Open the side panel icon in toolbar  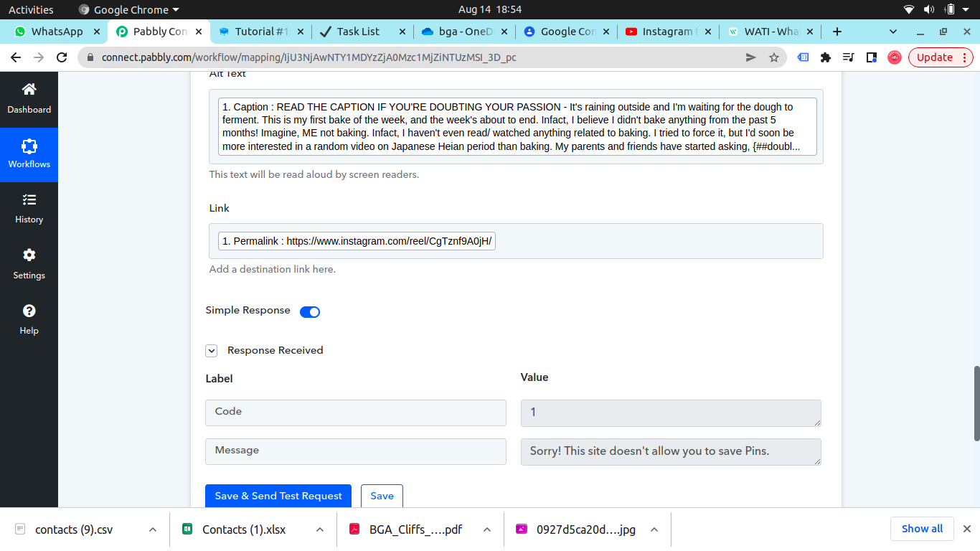pyautogui.click(x=872, y=57)
